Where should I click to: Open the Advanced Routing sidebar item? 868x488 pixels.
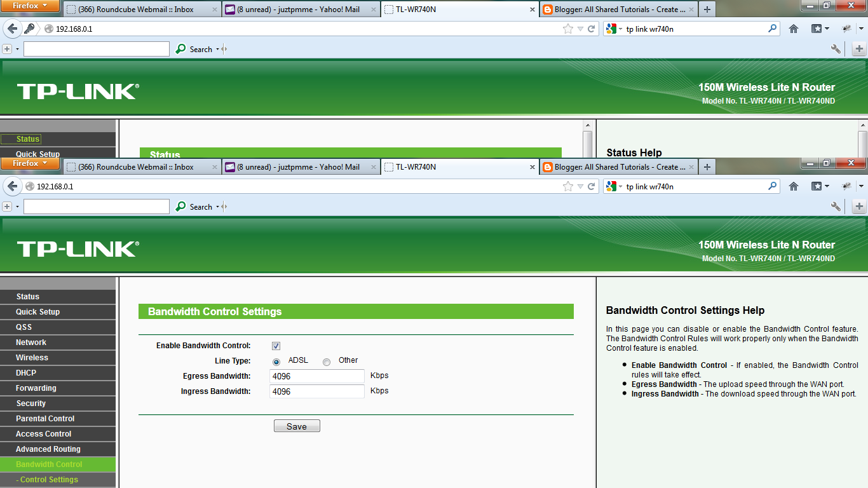[58, 449]
